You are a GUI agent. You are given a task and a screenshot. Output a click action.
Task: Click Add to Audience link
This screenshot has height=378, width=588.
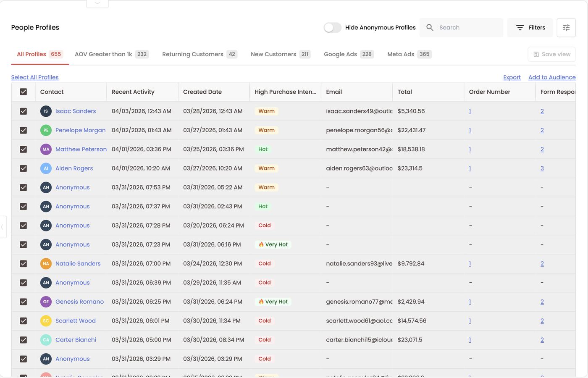pos(552,77)
